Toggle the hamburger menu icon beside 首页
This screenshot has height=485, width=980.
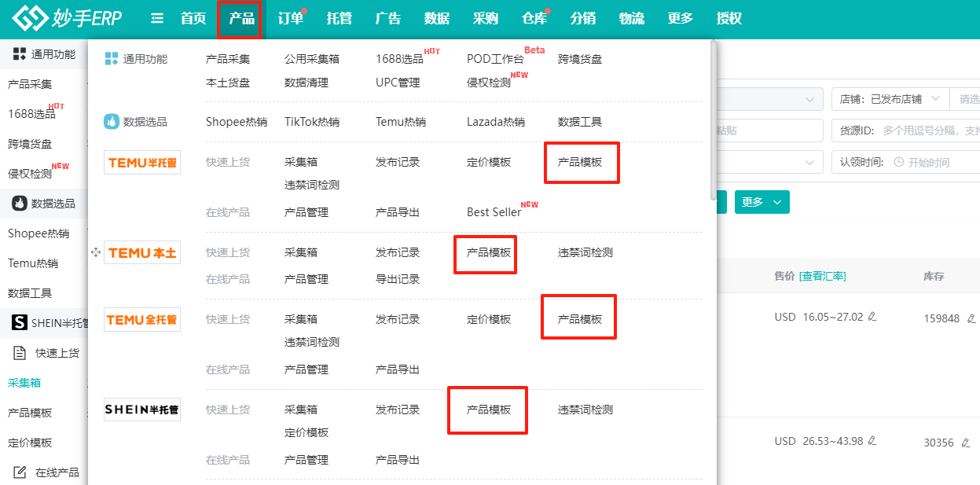click(157, 18)
